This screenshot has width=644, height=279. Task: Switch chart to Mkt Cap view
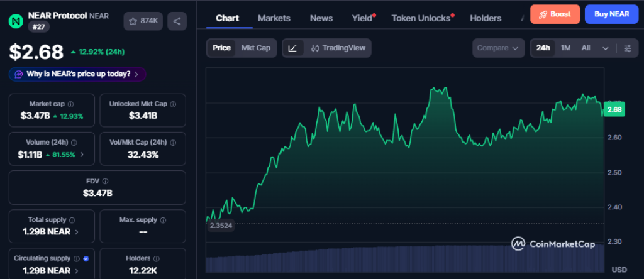coord(256,48)
